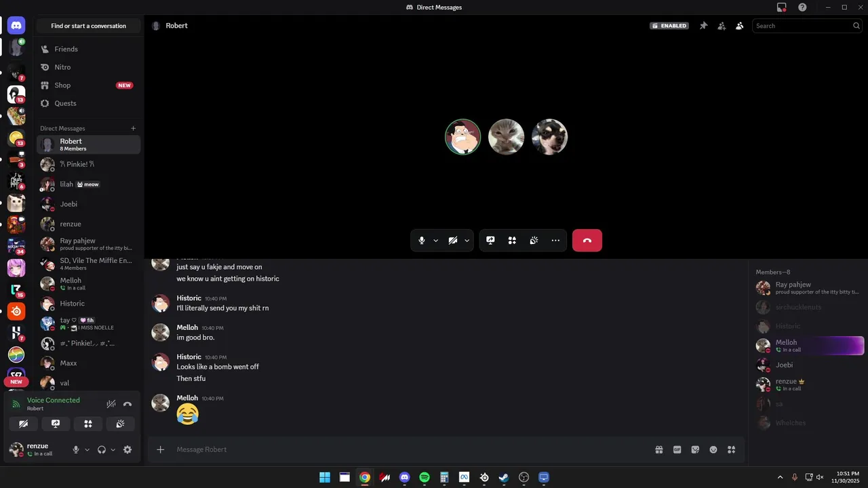Open microphone options arrow in call bar
The width and height of the screenshot is (868, 488).
pyautogui.click(x=435, y=241)
